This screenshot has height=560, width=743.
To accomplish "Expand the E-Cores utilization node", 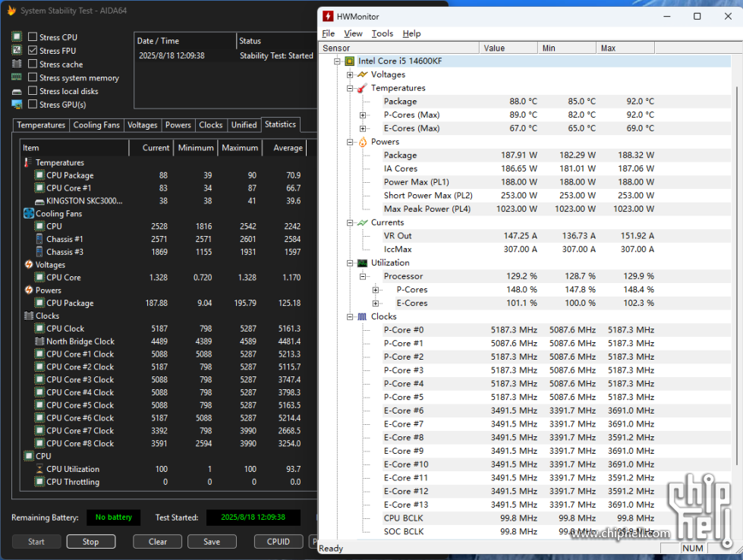I will click(375, 304).
